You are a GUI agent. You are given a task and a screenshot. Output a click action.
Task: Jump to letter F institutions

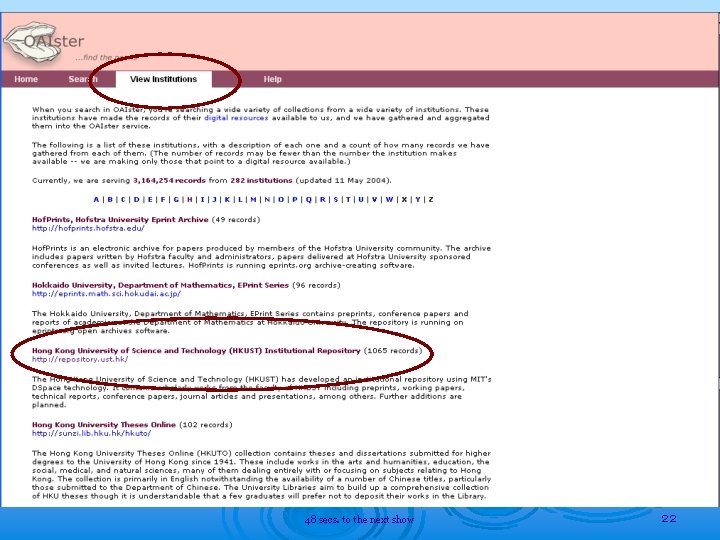(x=163, y=200)
